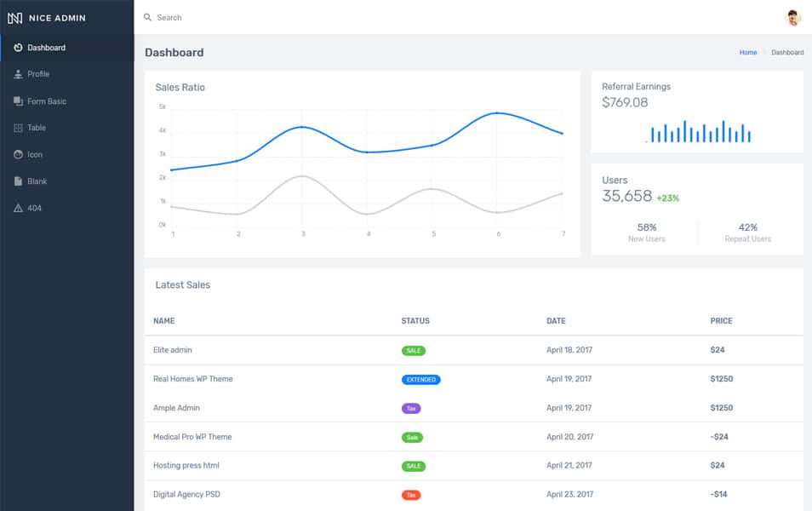Click the NAME column header
812x511 pixels.
[x=163, y=321]
